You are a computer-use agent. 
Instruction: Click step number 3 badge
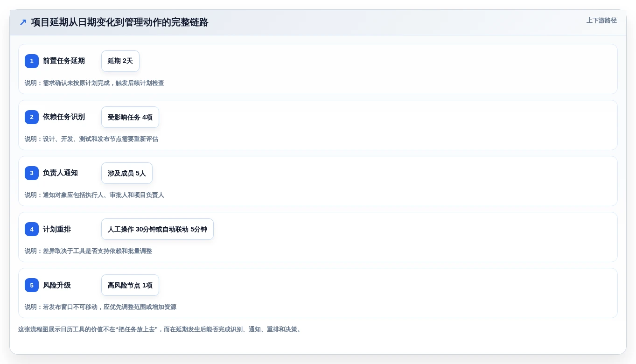coord(32,173)
